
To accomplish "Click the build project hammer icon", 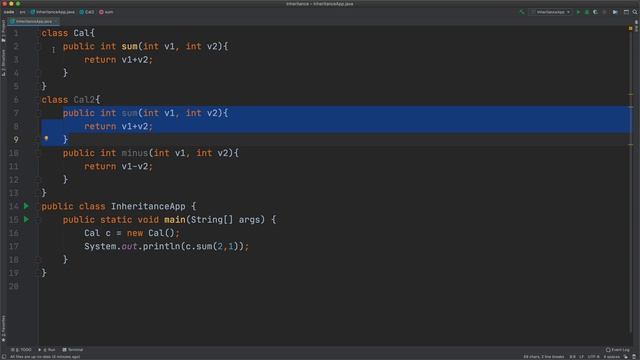I will click(x=522, y=12).
